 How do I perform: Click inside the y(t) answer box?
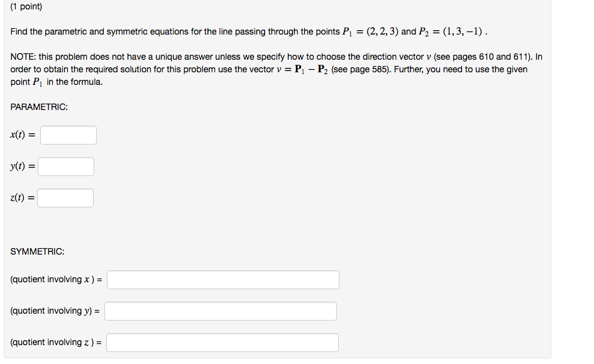coord(65,166)
